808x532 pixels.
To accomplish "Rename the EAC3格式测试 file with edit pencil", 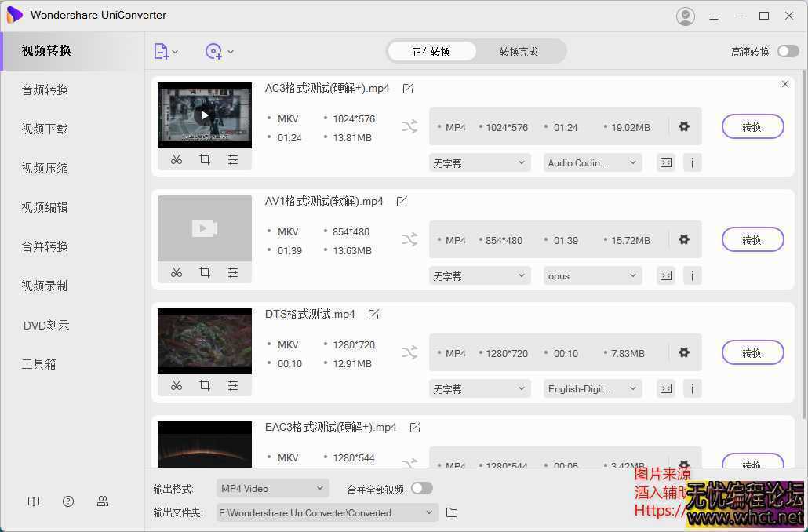I will [x=415, y=427].
